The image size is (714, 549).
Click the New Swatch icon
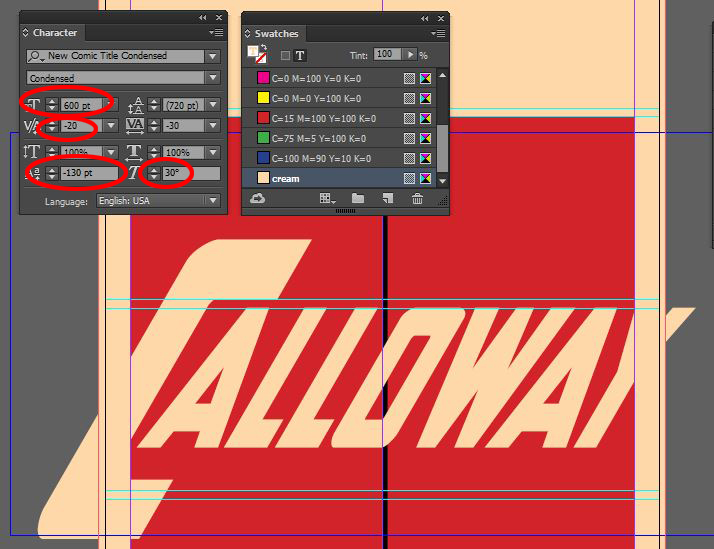[x=386, y=199]
